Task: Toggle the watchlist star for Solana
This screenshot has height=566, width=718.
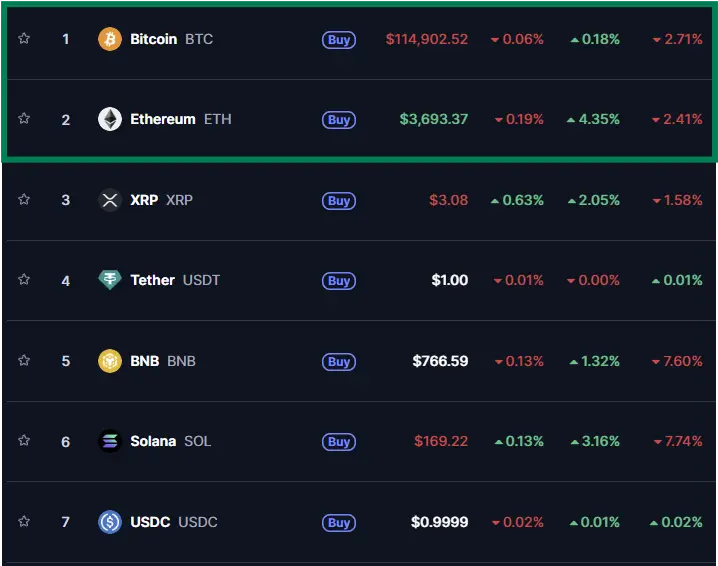Action: (24, 441)
